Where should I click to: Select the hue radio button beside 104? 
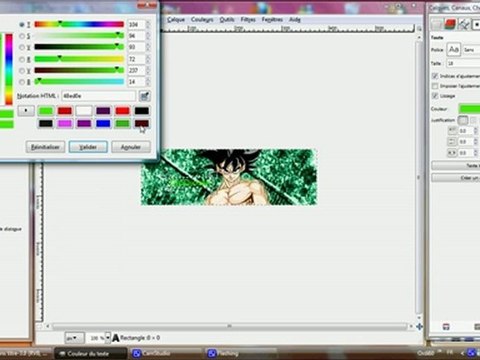(x=22, y=25)
